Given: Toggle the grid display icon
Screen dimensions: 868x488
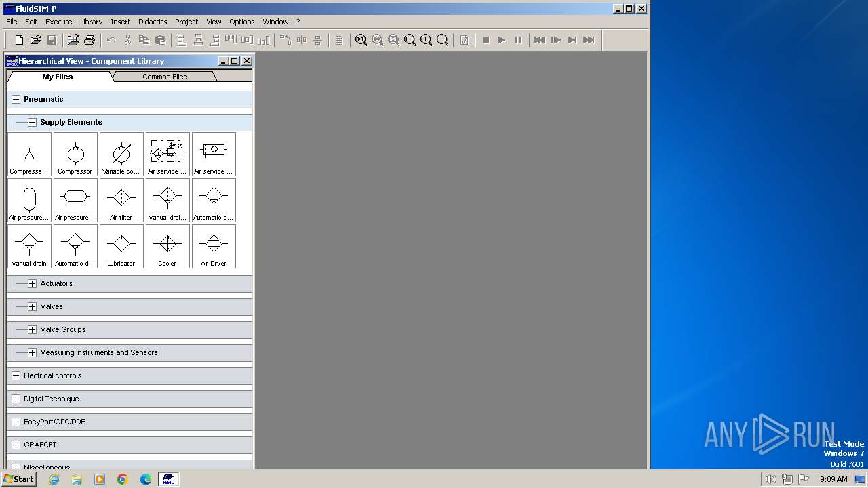Looking at the screenshot, I should 339,40.
